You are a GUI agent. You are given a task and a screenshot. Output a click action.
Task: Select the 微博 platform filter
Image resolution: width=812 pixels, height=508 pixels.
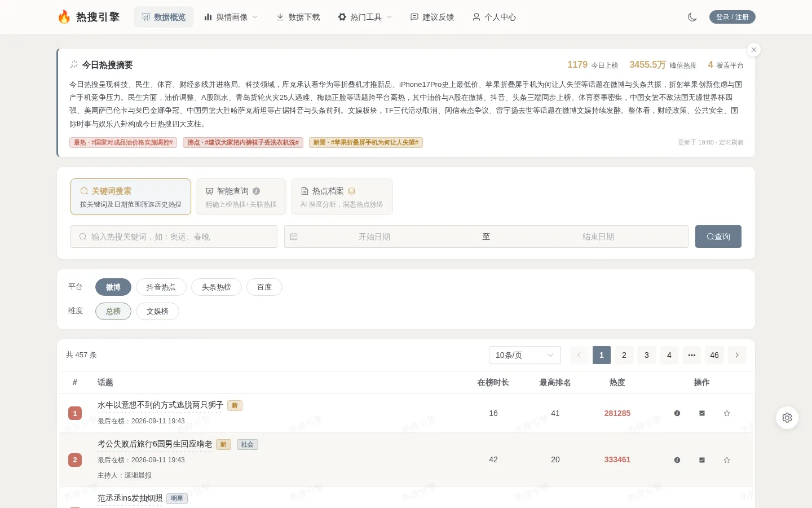click(x=113, y=287)
